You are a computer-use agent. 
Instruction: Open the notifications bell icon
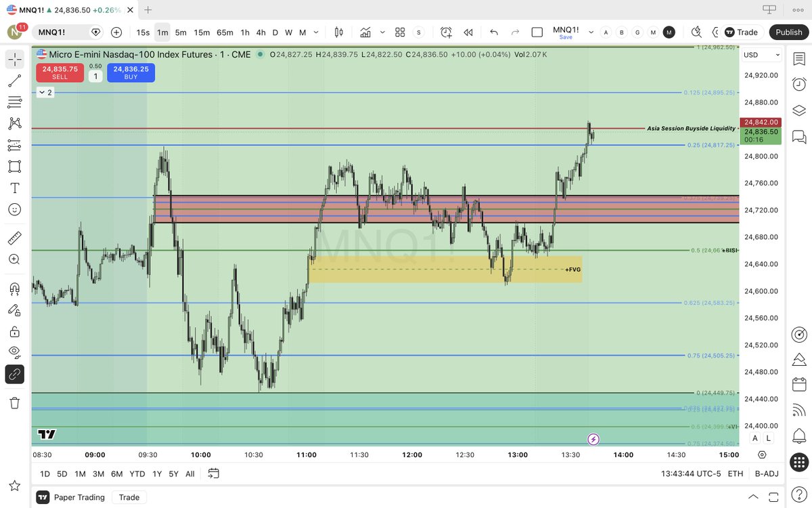coord(799,435)
